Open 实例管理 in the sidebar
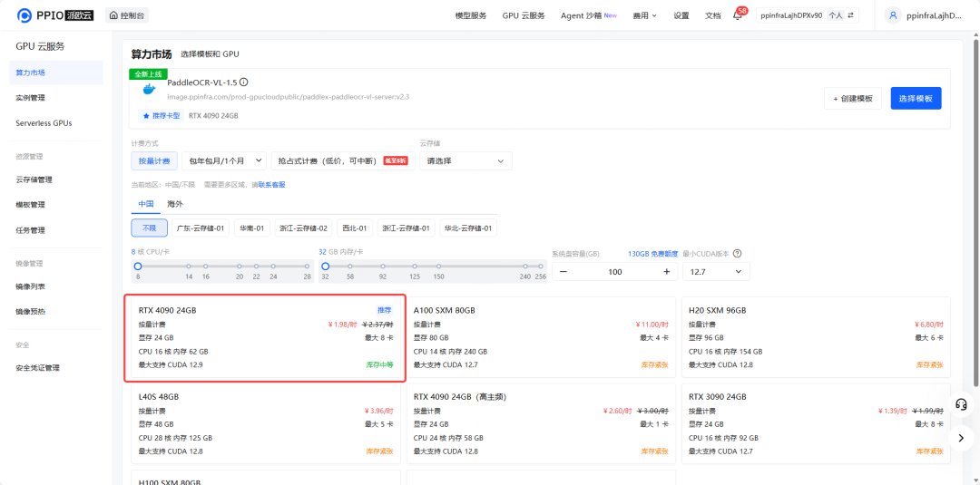 click(31, 98)
